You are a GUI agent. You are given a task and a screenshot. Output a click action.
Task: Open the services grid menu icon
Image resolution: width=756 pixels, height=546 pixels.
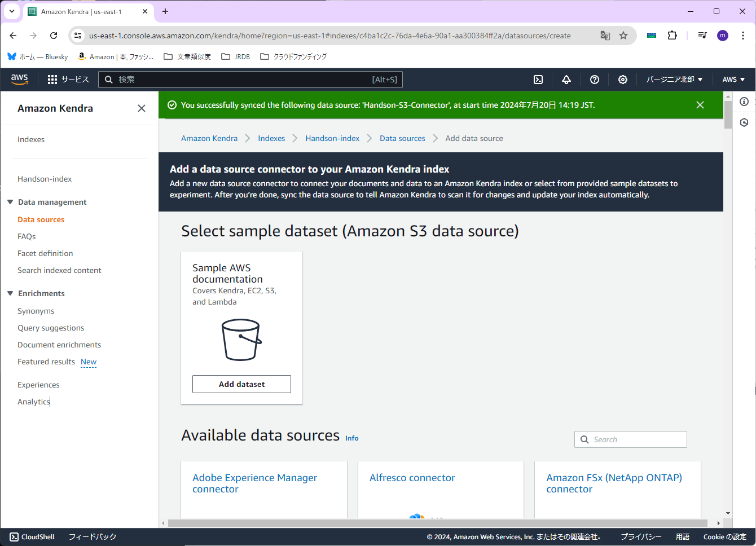pyautogui.click(x=52, y=80)
